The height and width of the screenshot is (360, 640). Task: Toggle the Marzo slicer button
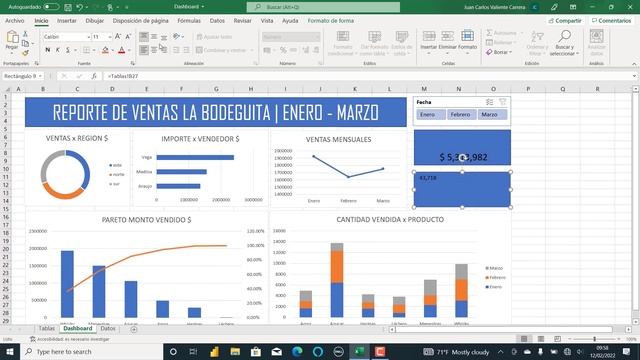[x=492, y=115]
